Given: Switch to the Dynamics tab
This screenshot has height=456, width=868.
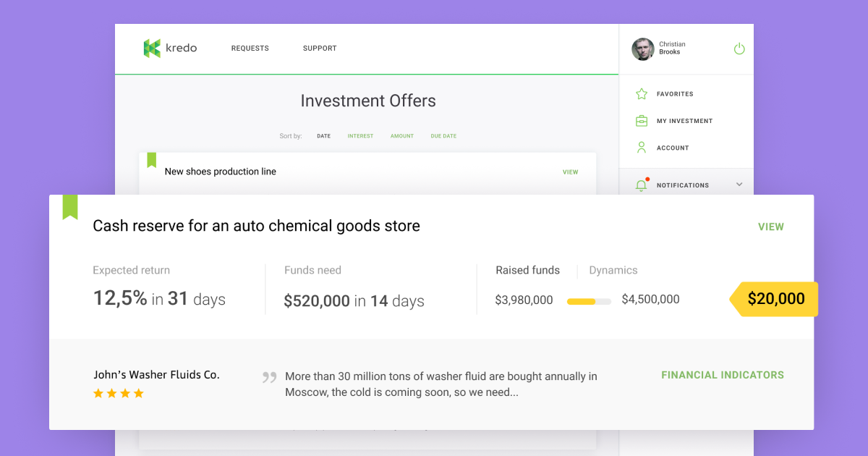Looking at the screenshot, I should coord(613,271).
